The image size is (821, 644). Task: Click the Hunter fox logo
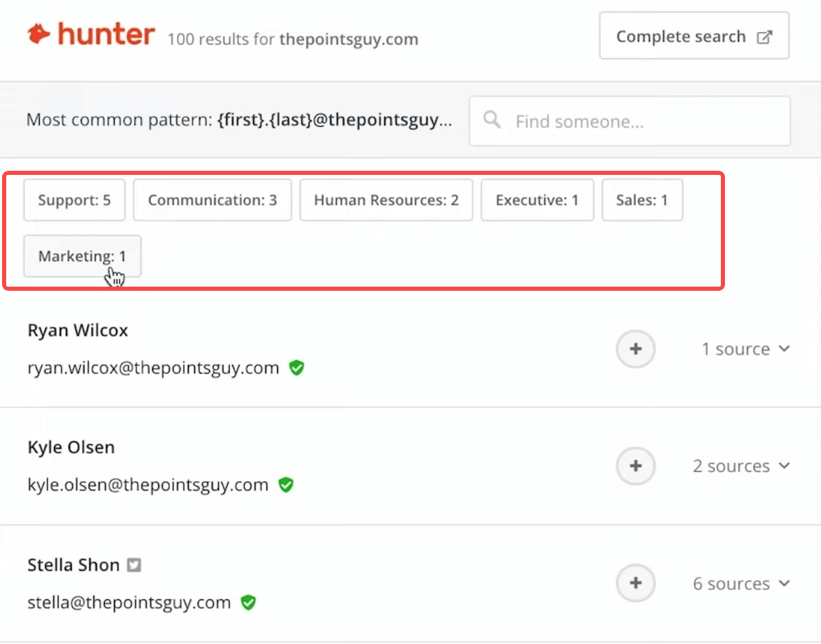38,34
